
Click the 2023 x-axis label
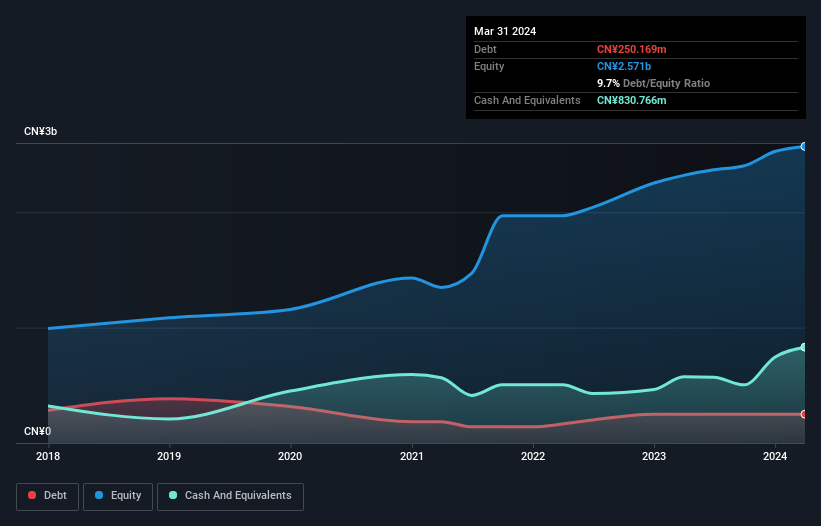tap(654, 456)
